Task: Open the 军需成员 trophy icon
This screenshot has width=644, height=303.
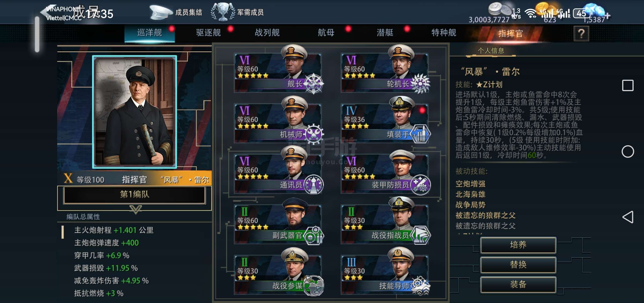Action: [223, 12]
